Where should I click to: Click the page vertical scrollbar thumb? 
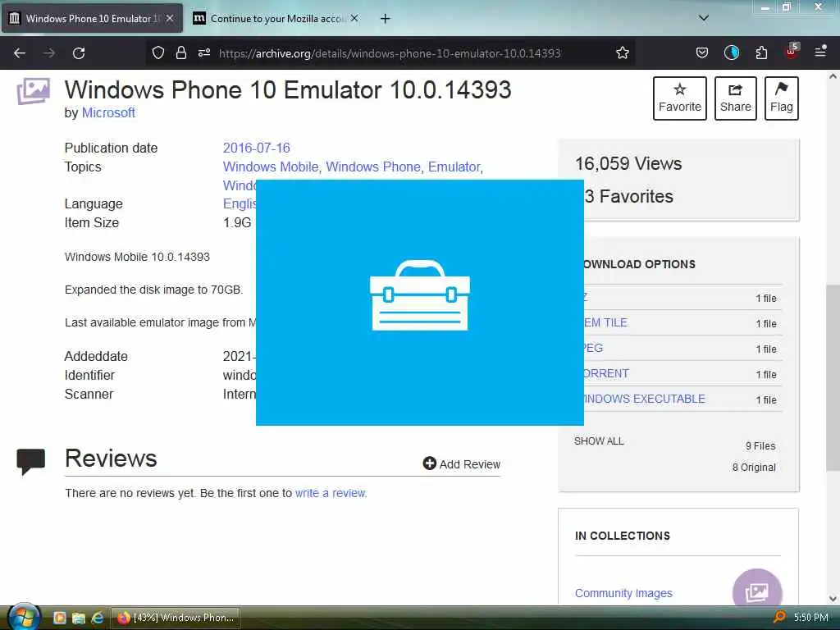pos(833,377)
